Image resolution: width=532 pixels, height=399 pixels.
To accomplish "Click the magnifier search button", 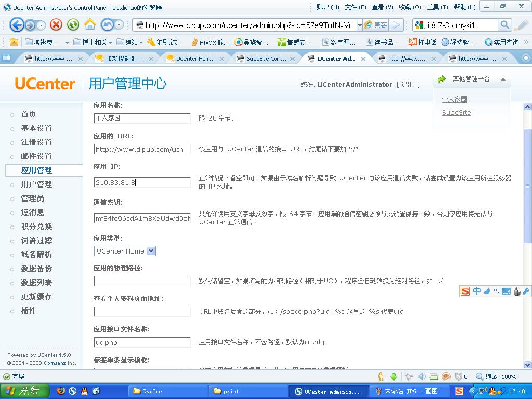I will point(504,25).
